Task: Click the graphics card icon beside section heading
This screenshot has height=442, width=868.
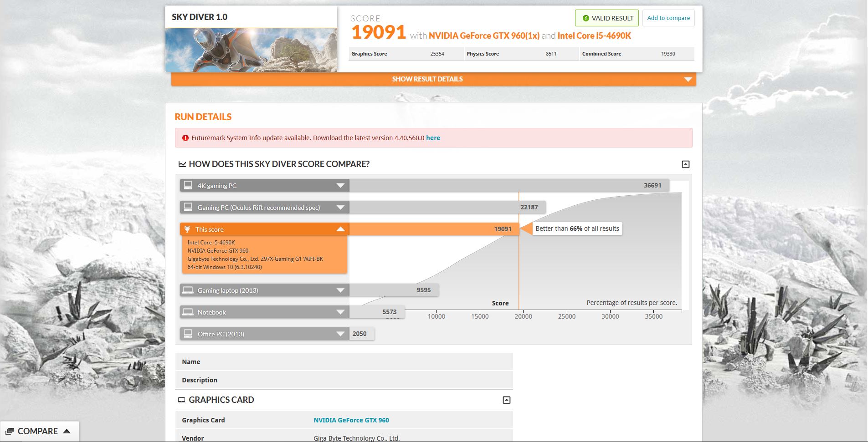Action: pyautogui.click(x=181, y=400)
